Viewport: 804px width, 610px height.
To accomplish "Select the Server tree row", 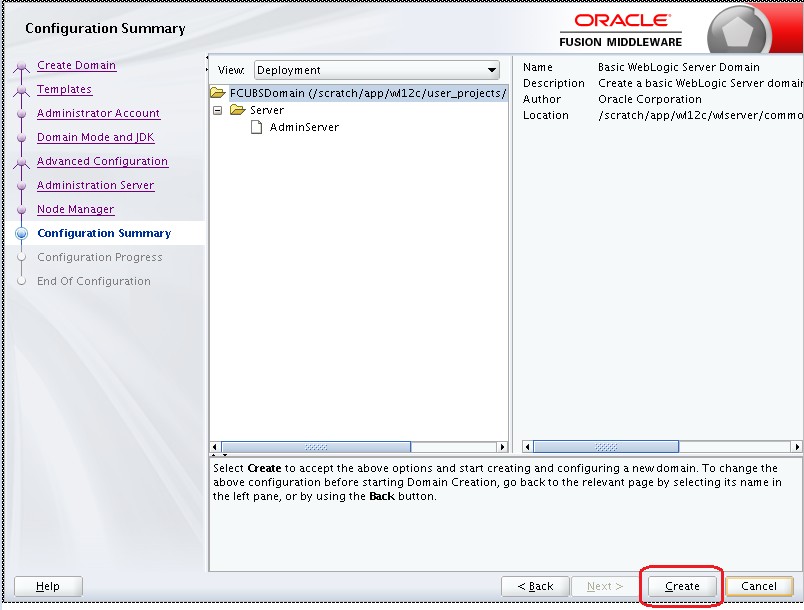I will [x=267, y=110].
